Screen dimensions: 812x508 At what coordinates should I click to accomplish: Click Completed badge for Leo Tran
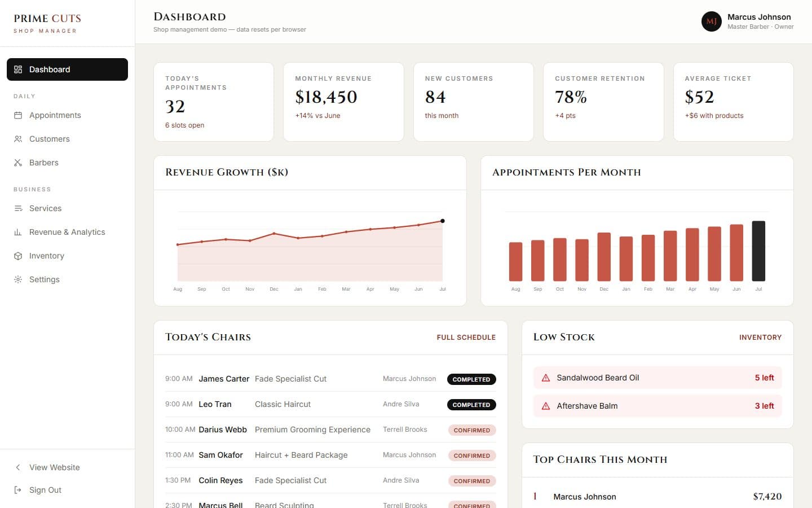click(x=471, y=405)
